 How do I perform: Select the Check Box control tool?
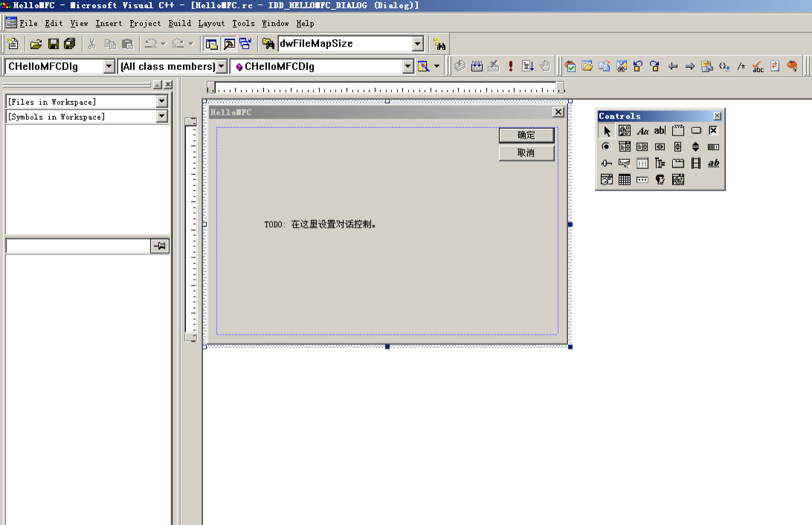tap(714, 131)
